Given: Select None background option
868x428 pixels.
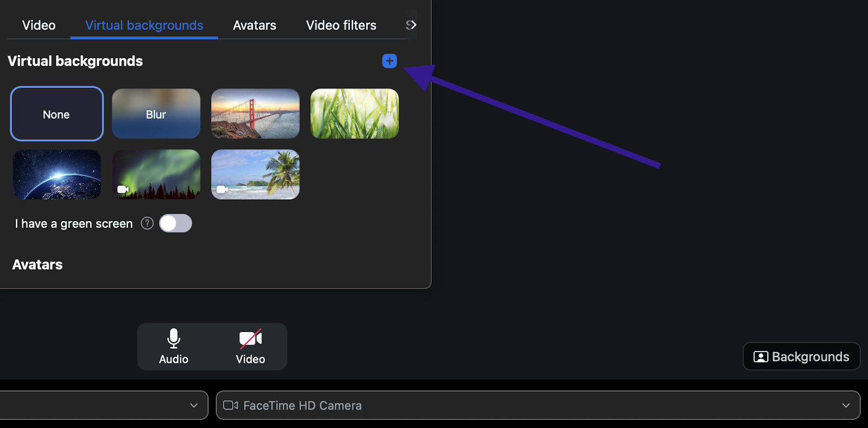Looking at the screenshot, I should (56, 114).
